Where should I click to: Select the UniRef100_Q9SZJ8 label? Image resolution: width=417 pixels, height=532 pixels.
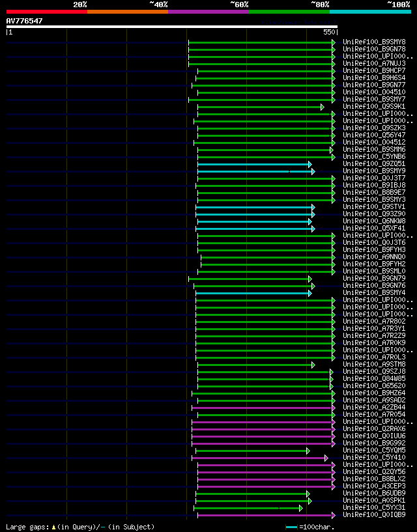pyautogui.click(x=374, y=372)
